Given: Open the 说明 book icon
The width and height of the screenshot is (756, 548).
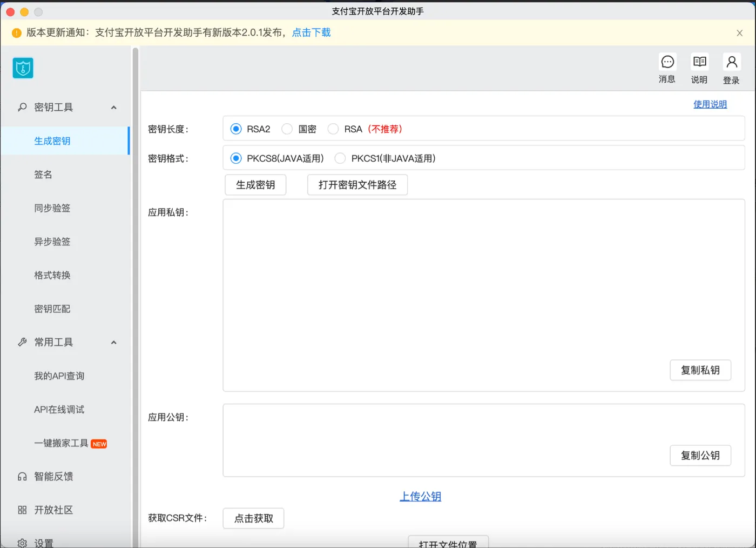Looking at the screenshot, I should coord(700,62).
